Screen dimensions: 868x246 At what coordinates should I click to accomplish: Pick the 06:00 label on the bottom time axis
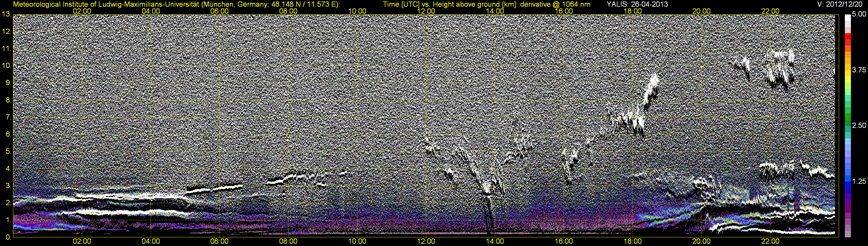(220, 242)
